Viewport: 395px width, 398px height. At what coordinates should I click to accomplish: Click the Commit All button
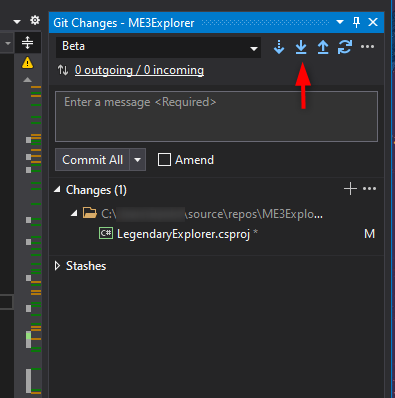(92, 160)
